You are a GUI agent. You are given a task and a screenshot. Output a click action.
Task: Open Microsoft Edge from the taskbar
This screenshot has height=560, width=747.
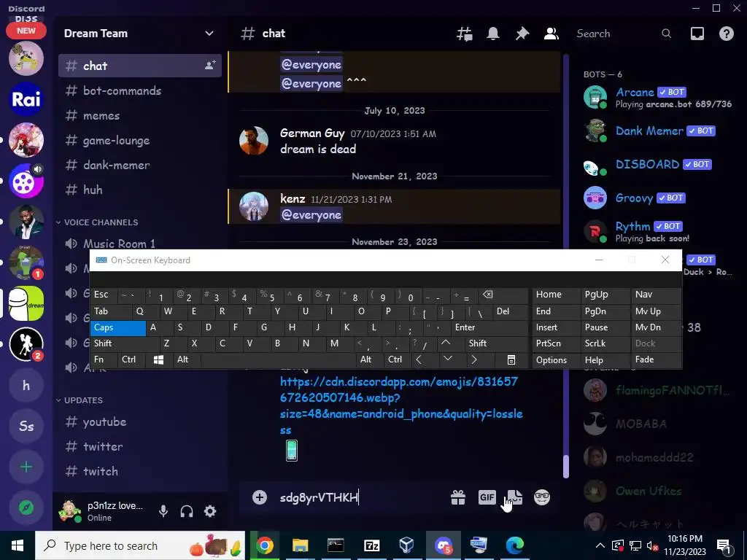(514, 545)
